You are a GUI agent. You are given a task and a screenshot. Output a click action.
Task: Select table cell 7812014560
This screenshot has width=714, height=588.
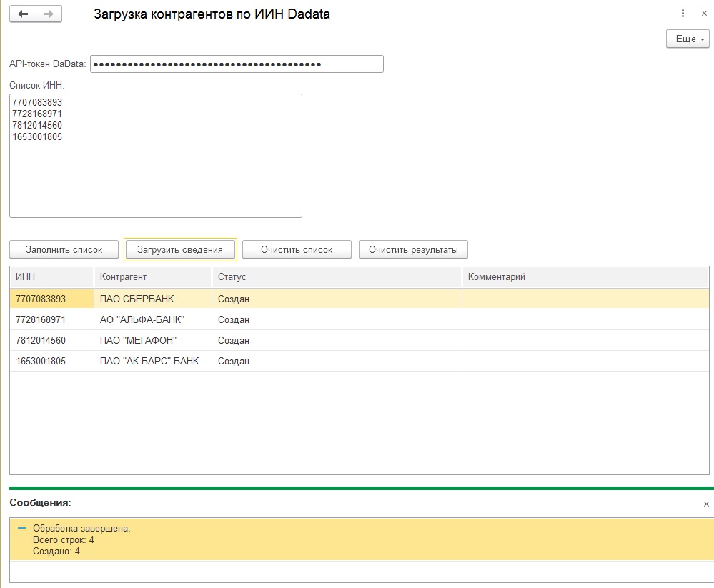[x=52, y=340]
